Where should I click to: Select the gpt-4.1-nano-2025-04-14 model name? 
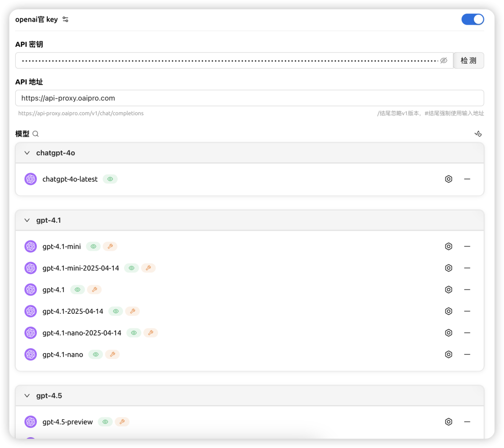82,333
